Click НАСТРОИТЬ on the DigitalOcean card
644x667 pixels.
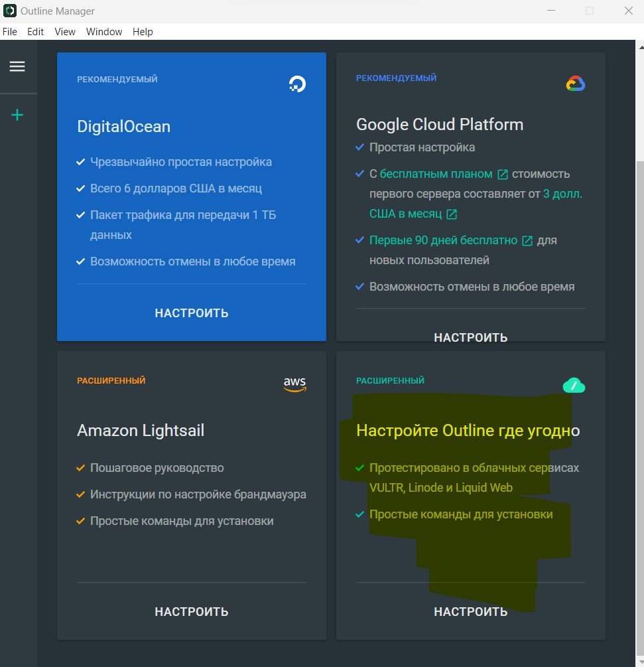192,313
